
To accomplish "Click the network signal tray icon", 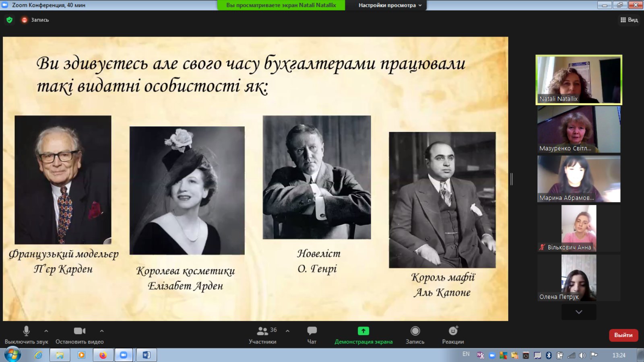I will (x=571, y=355).
